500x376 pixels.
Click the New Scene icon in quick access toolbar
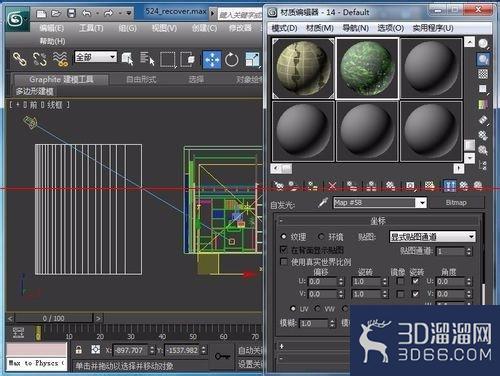click(41, 13)
